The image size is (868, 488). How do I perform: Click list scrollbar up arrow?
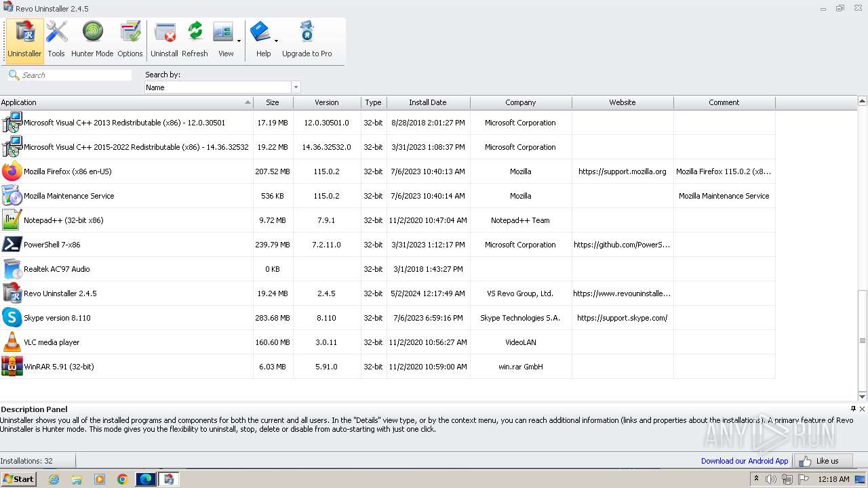(x=863, y=101)
